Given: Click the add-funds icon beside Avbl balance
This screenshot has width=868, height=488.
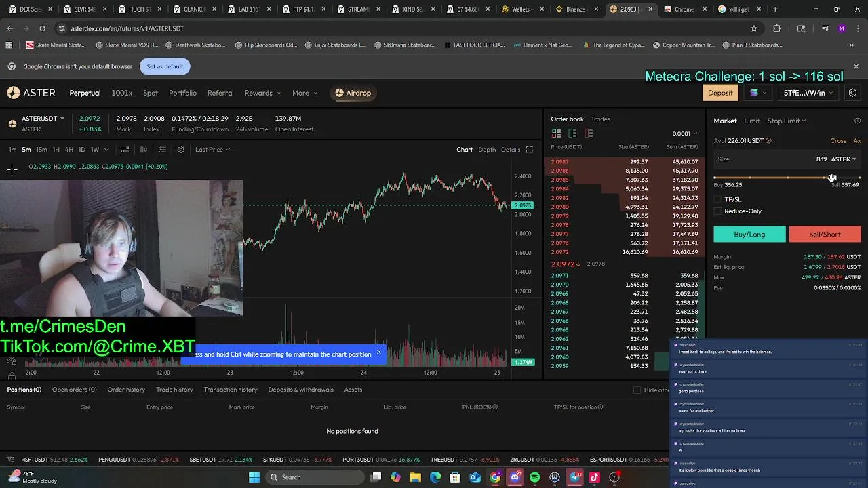Looking at the screenshot, I should [x=768, y=141].
